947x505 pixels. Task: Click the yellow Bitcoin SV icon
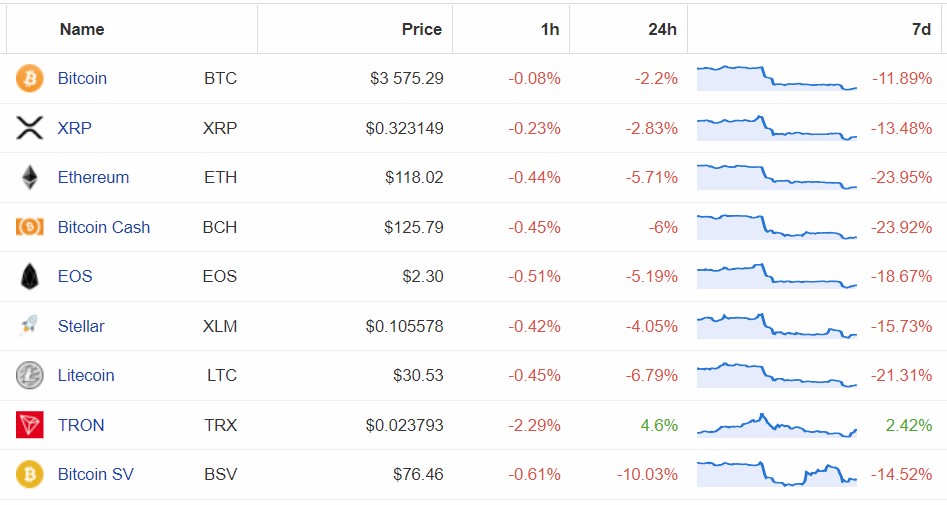click(x=30, y=474)
